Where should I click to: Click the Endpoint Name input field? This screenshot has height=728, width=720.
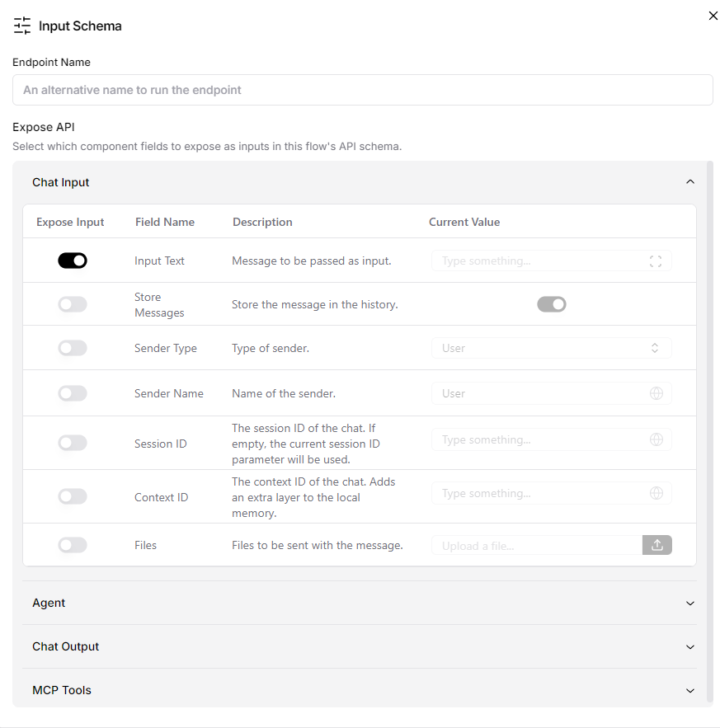(x=363, y=90)
